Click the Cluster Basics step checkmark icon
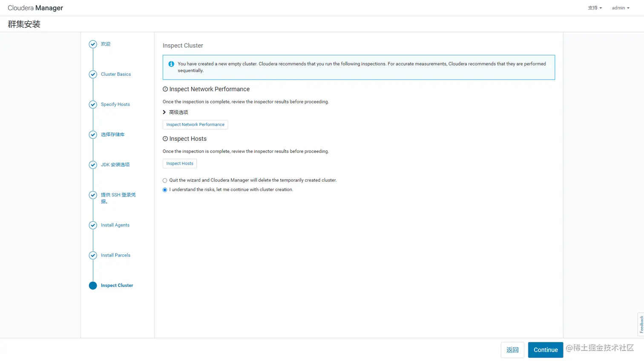 [93, 74]
